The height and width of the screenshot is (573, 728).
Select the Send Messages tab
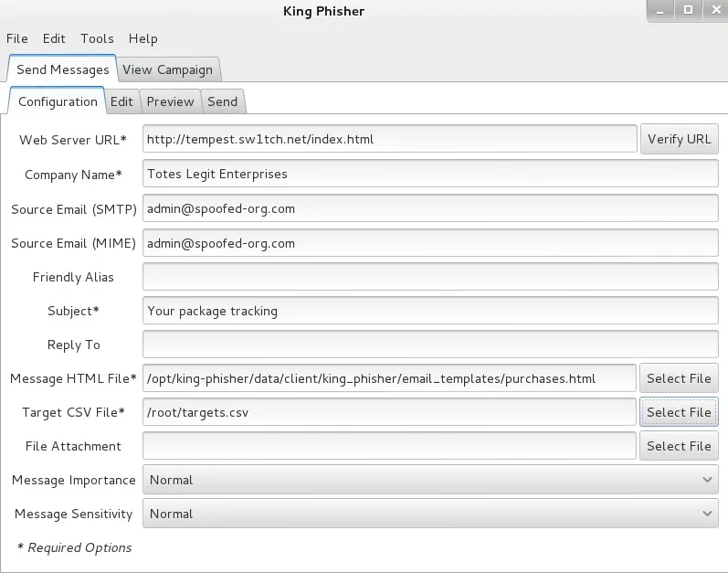(x=63, y=69)
